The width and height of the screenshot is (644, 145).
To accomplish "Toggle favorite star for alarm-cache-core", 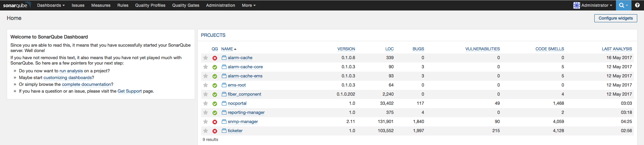I will pyautogui.click(x=206, y=67).
